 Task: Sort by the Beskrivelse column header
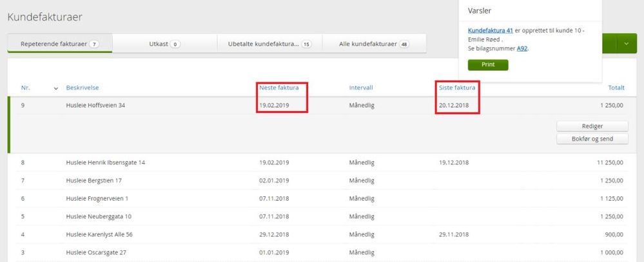82,88
